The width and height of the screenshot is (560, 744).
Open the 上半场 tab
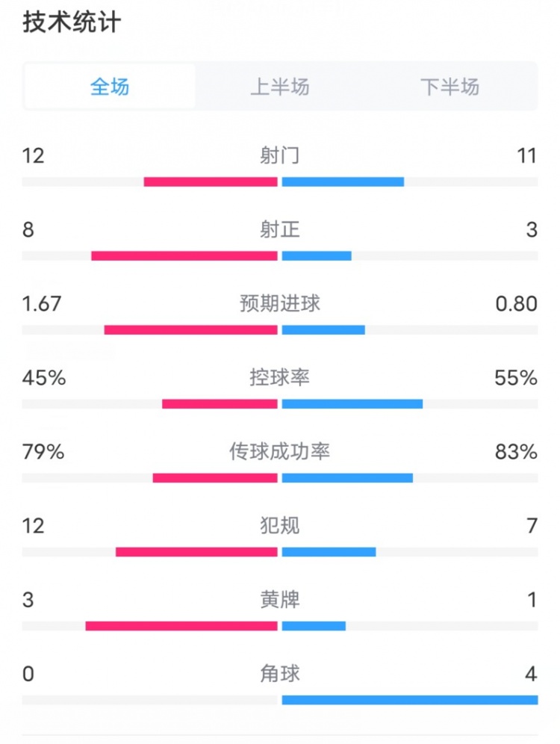[x=279, y=87]
